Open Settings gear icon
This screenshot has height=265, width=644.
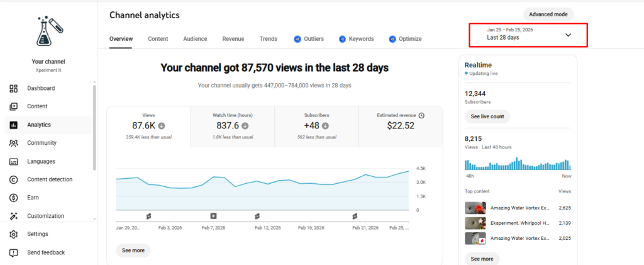click(13, 234)
